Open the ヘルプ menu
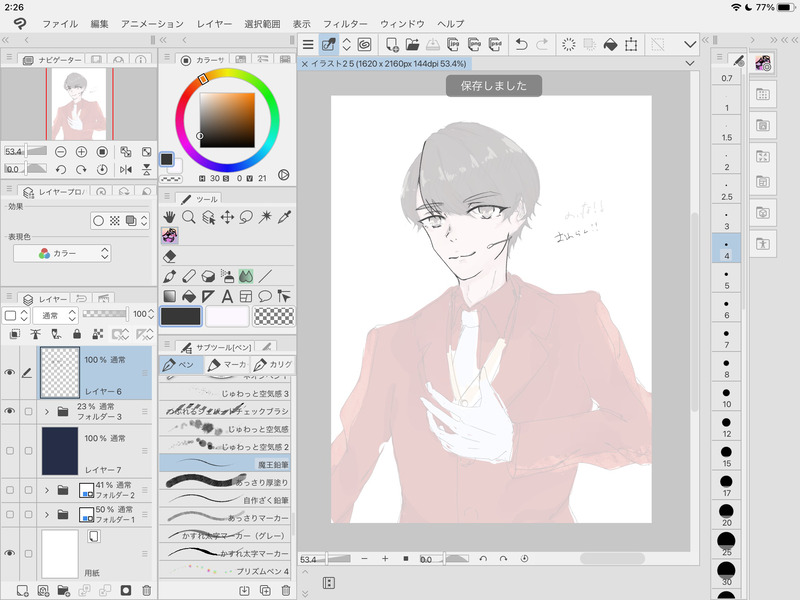800x600 pixels. pyautogui.click(x=451, y=24)
